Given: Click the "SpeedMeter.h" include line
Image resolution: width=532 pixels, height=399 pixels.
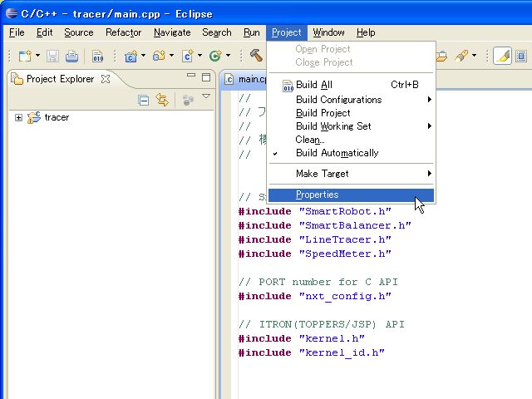Looking at the screenshot, I should coord(315,254).
